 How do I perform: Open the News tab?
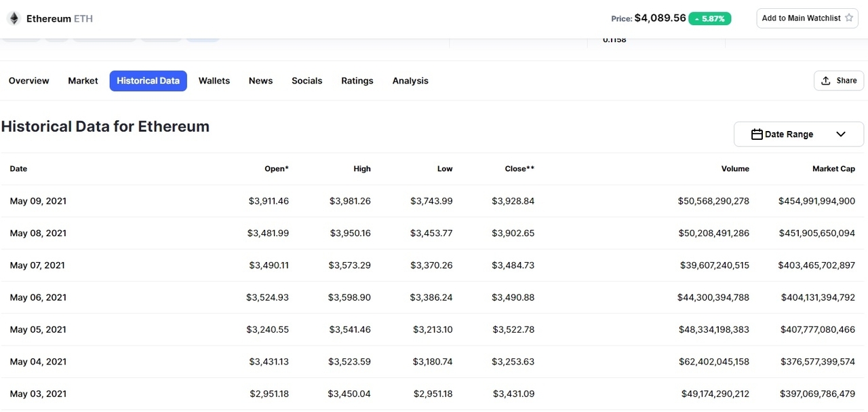coord(260,81)
